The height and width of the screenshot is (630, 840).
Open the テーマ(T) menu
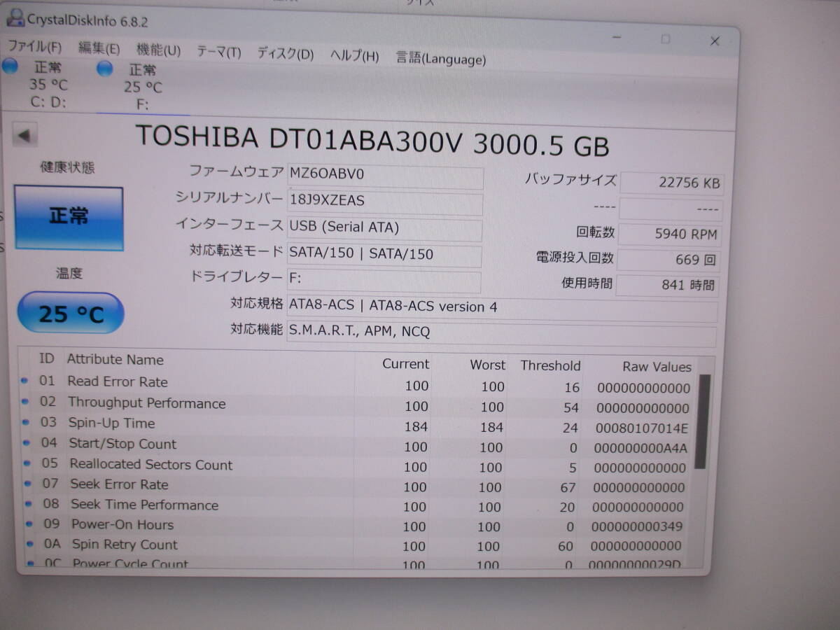coord(218,52)
